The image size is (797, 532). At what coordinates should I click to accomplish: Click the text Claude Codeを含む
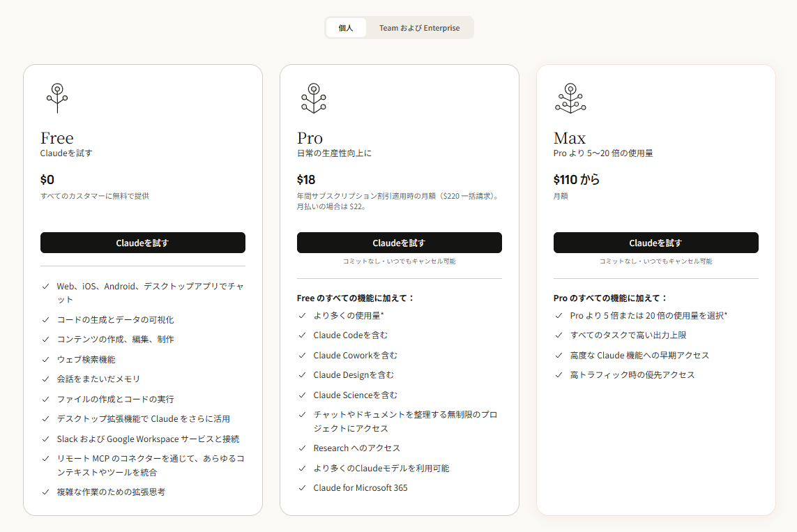(350, 335)
